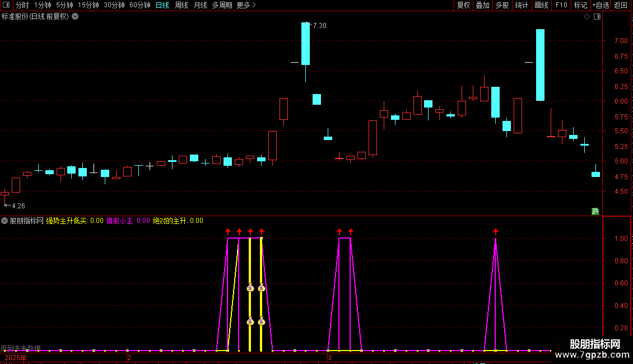Click the 2025年 date label
This screenshot has height=364, width=633.
pyautogui.click(x=16, y=358)
